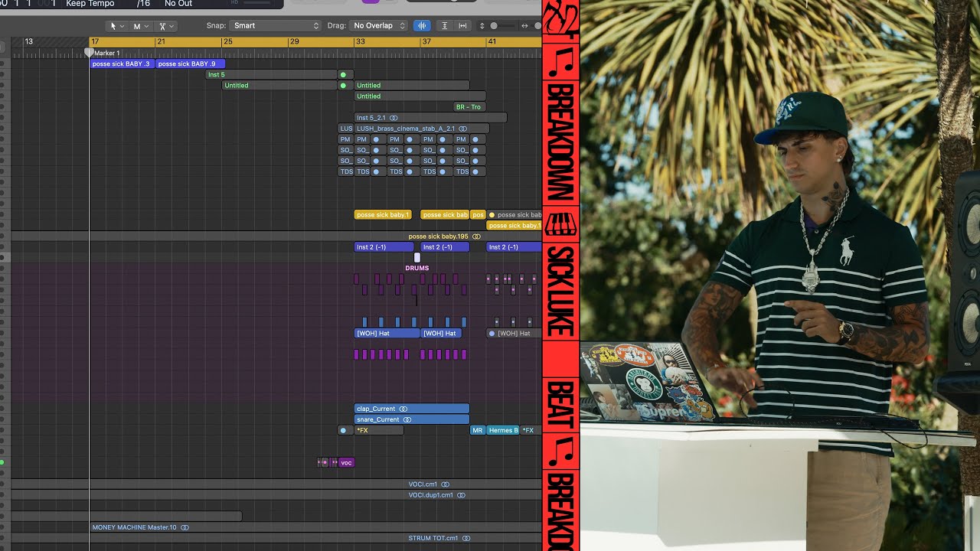Open the Snap Smart dropdown
The width and height of the screenshot is (980, 551).
[x=276, y=26]
